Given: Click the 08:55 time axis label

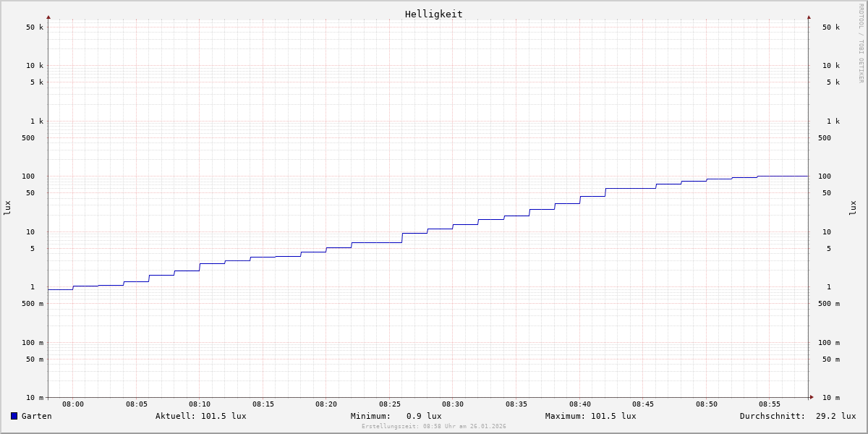Looking at the screenshot, I should coord(770,404).
